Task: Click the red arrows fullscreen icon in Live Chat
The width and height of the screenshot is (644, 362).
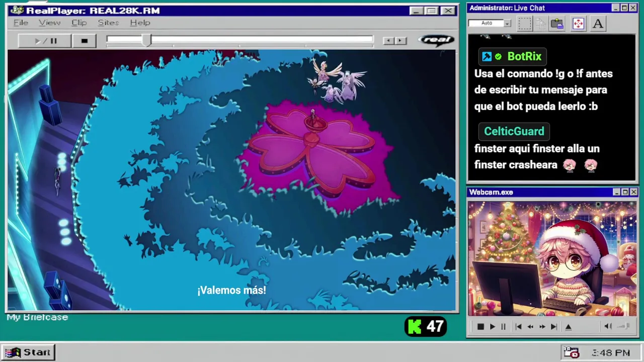Action: [x=578, y=24]
